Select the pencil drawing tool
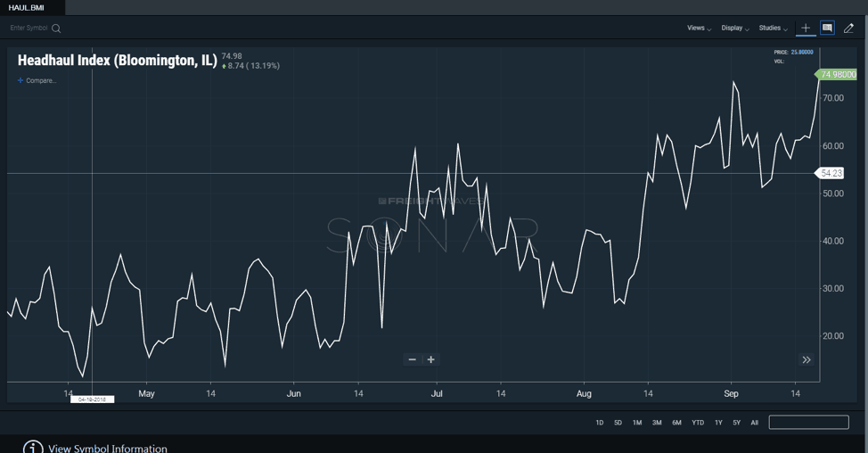Viewport: 868px width, 453px height. [848, 29]
